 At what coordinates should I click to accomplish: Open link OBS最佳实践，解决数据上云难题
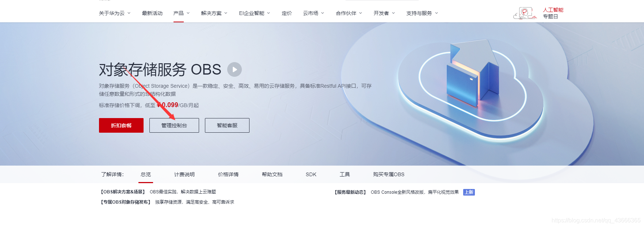point(183,192)
